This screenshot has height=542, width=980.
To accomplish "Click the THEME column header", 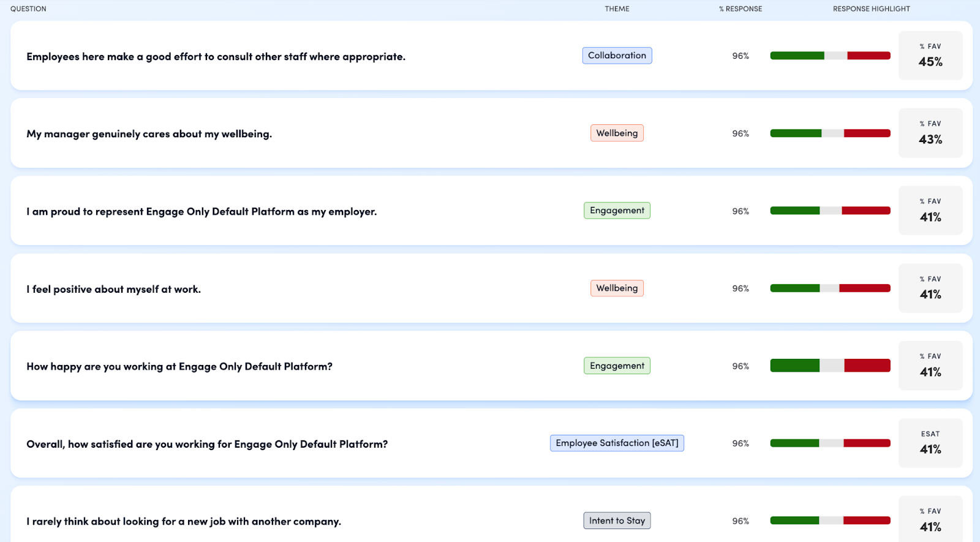I will tap(617, 9).
